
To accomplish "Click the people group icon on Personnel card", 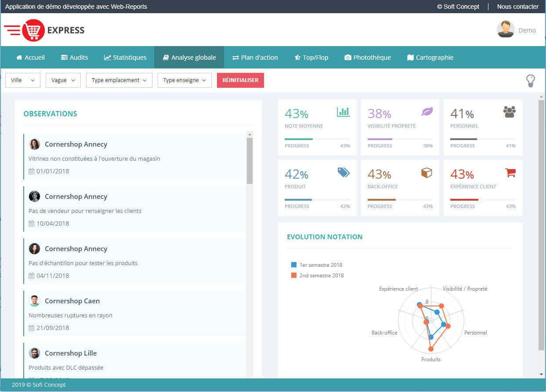I will click(510, 111).
